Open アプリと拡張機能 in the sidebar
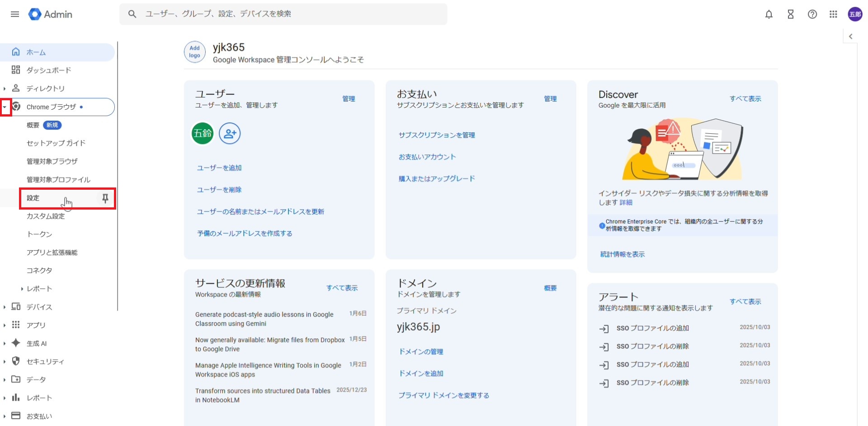 coord(52,253)
